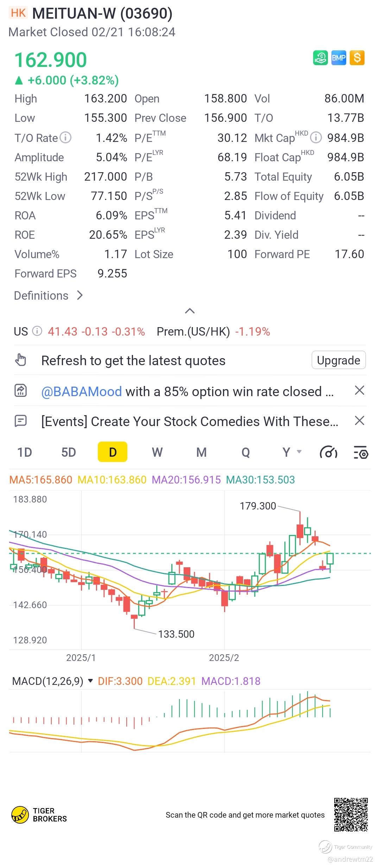
Task: Open the chart gauge indicator icon
Action: [x=329, y=452]
